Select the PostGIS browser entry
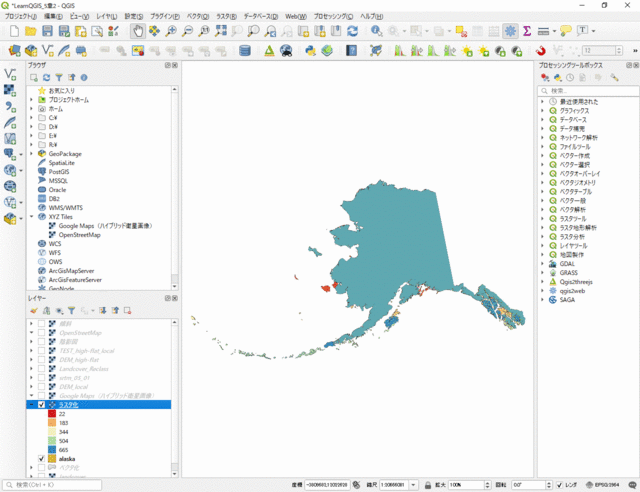Screen dimensions: 640x492 click(59, 171)
